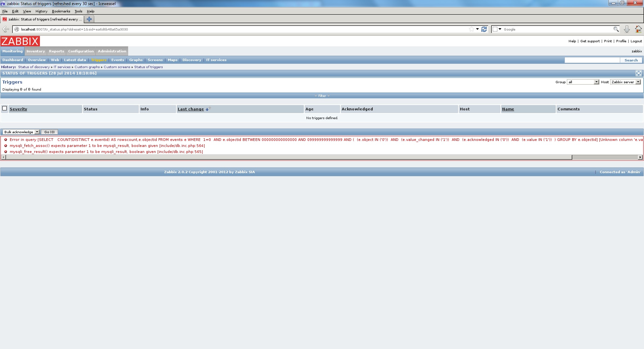Open the Maps link
Viewport: 644px width, 349px height.
click(x=172, y=60)
